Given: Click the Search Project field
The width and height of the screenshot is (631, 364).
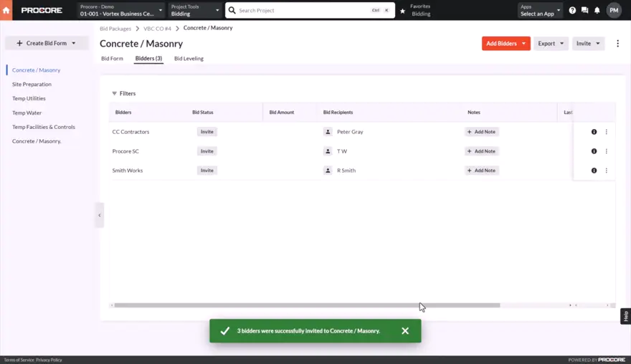Looking at the screenshot, I should pyautogui.click(x=310, y=11).
